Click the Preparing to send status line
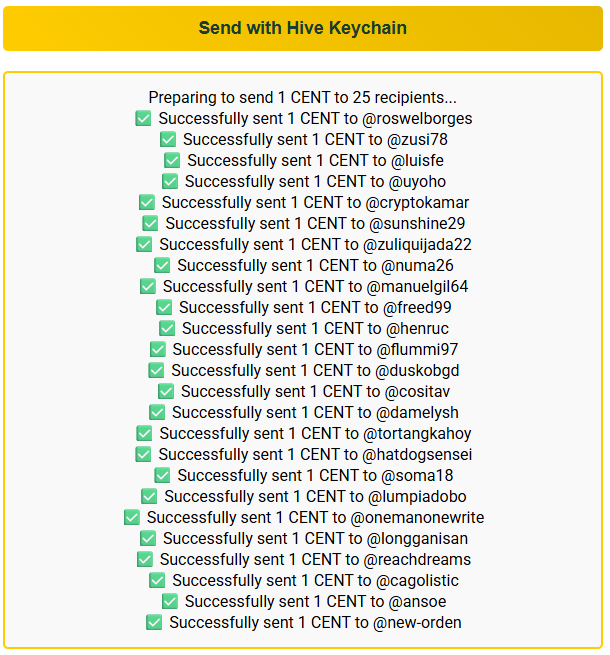The width and height of the screenshot is (610, 655). (303, 97)
